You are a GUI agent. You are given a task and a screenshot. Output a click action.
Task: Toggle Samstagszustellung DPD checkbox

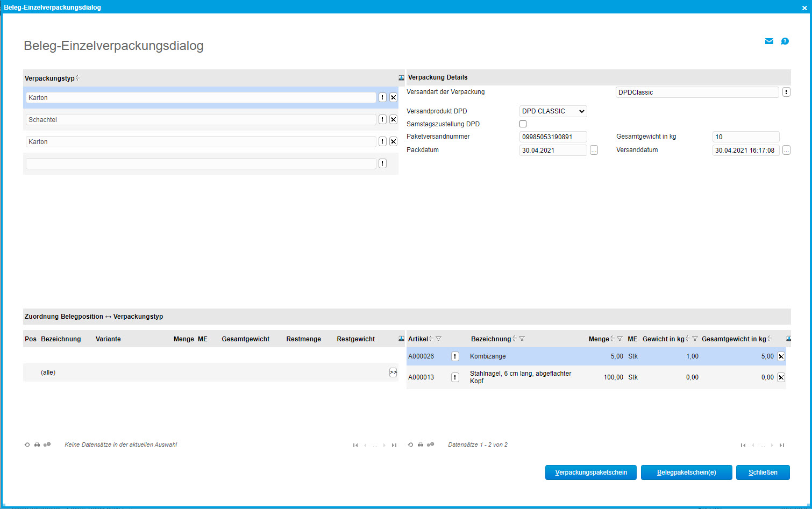[523, 124]
